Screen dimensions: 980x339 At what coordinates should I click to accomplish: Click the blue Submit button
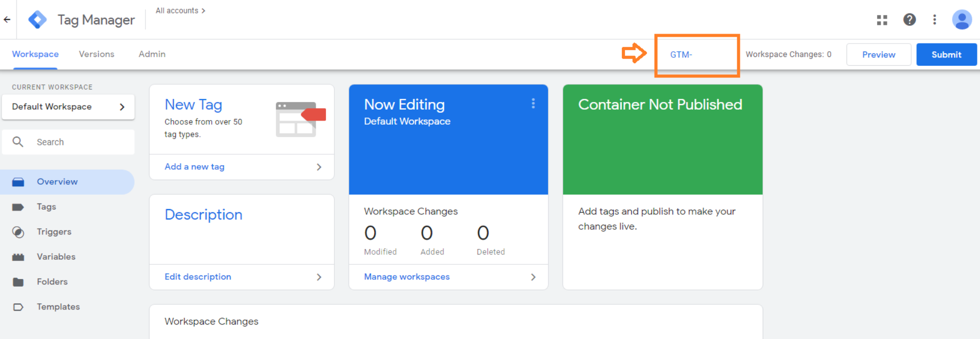[x=946, y=54]
